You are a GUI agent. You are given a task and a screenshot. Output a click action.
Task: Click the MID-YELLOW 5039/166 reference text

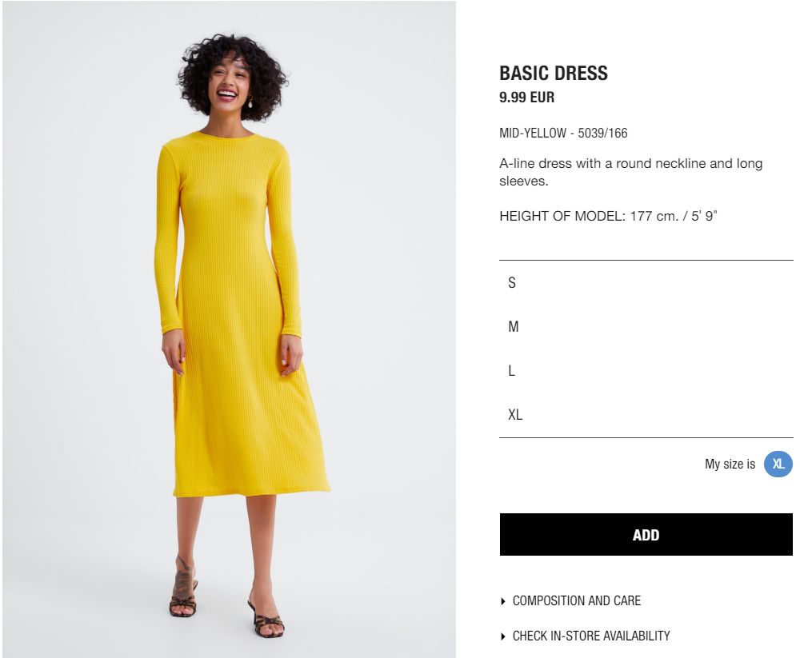563,133
